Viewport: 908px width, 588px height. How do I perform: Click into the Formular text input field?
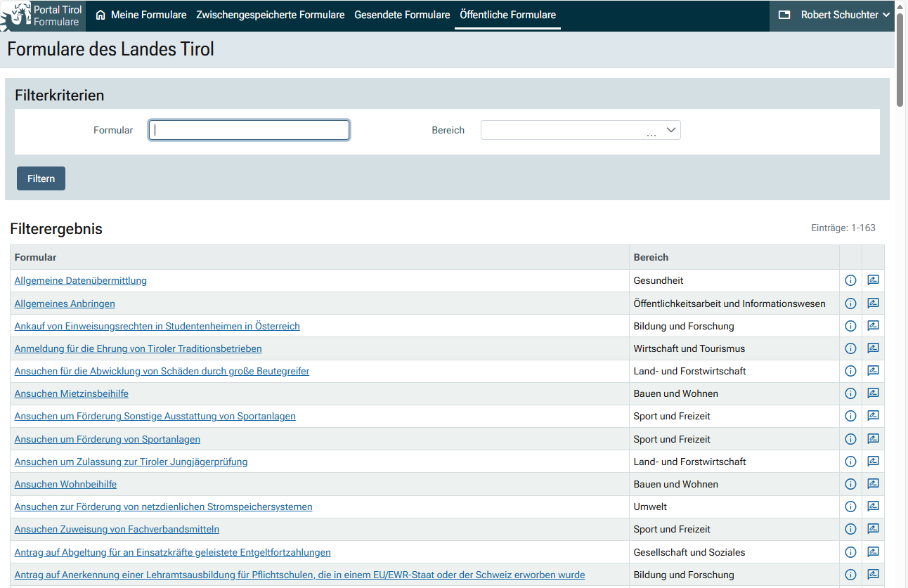tap(249, 130)
